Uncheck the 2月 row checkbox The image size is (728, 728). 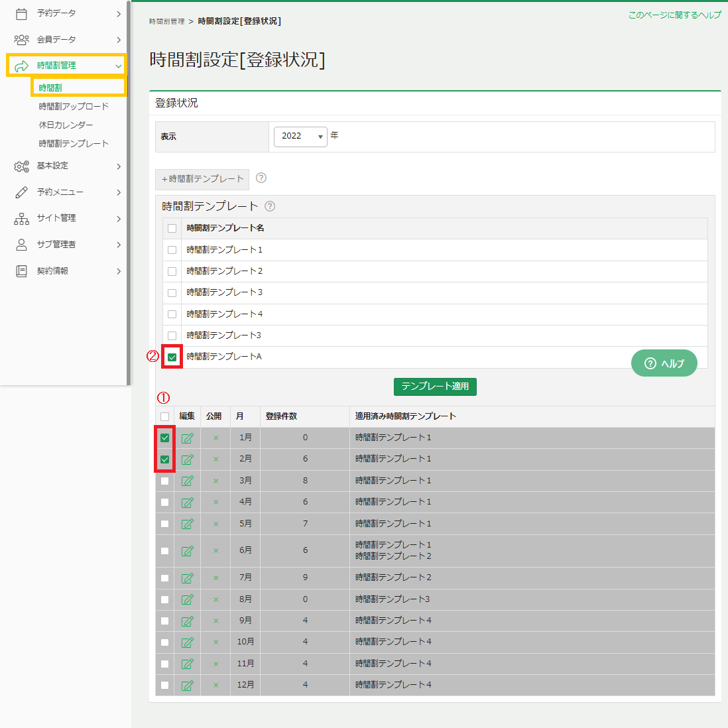(165, 459)
